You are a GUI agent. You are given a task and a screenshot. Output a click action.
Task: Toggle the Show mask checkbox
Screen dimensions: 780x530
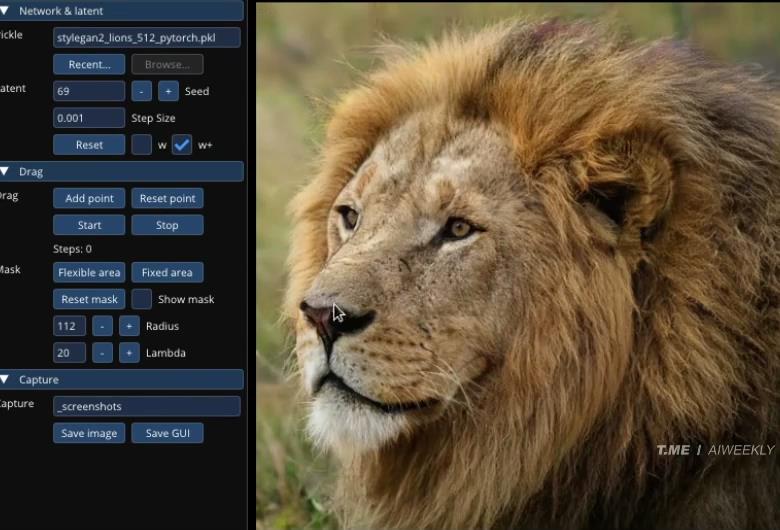[141, 299]
